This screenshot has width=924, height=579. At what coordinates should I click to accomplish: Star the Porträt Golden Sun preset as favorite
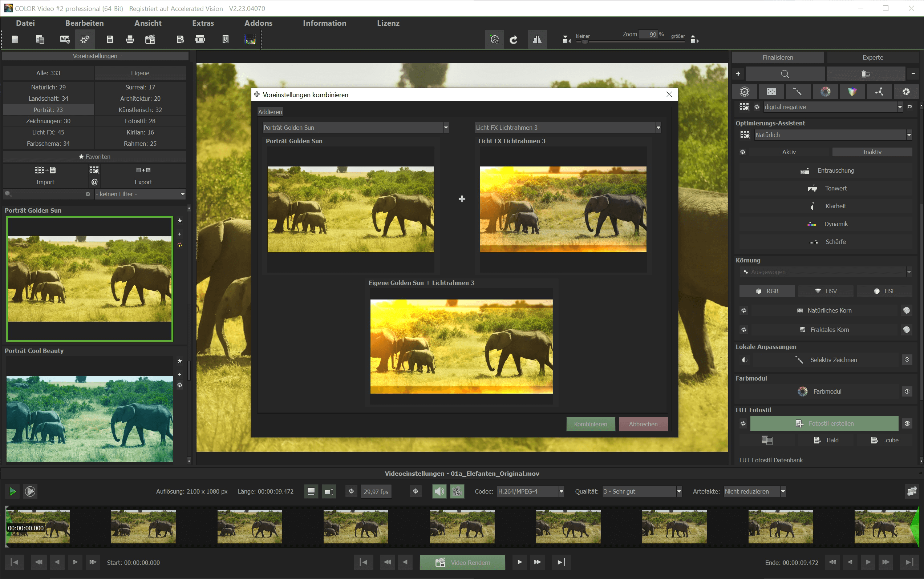point(179,221)
